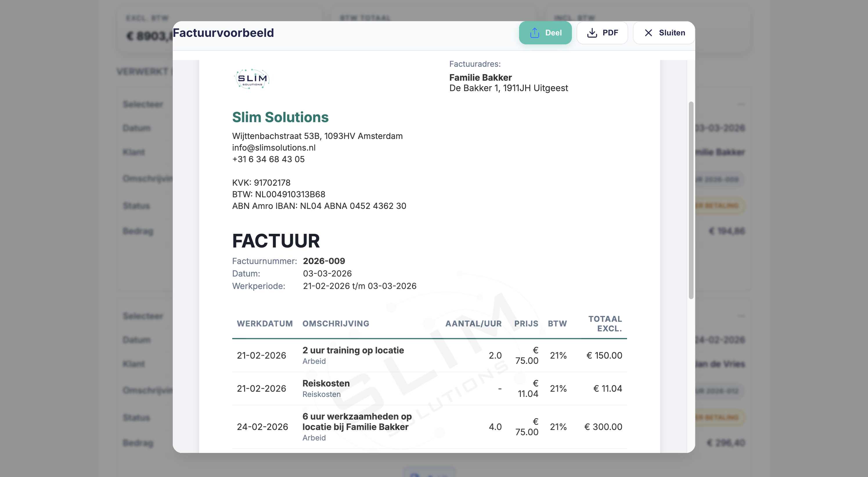The width and height of the screenshot is (868, 477).
Task: Expand the Status field of the Jan de Vries invoice
Action: tap(136, 417)
